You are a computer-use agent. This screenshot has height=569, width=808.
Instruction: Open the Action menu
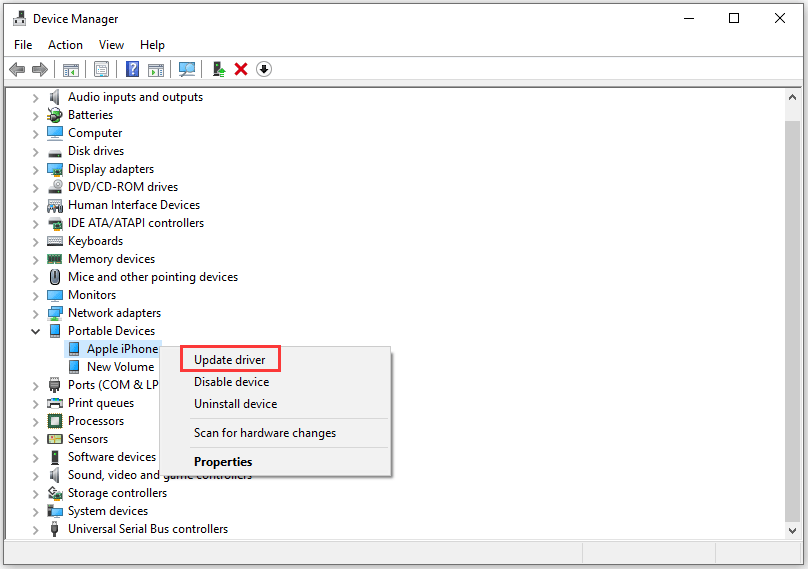click(65, 45)
